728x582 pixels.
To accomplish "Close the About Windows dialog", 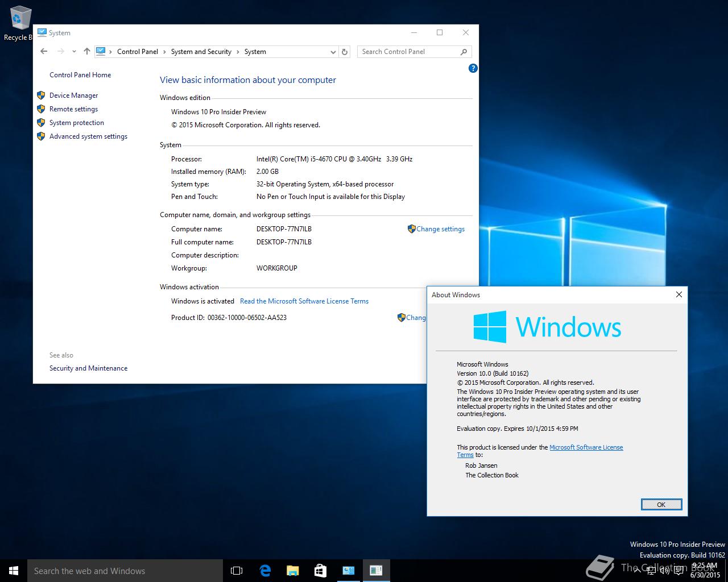I will click(679, 294).
